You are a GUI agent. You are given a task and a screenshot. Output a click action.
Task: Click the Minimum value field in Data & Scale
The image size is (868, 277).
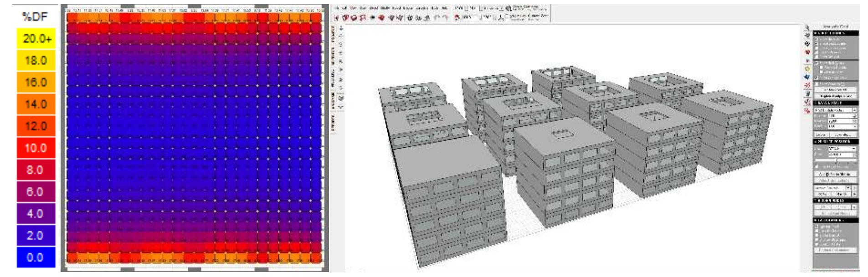[842, 116]
